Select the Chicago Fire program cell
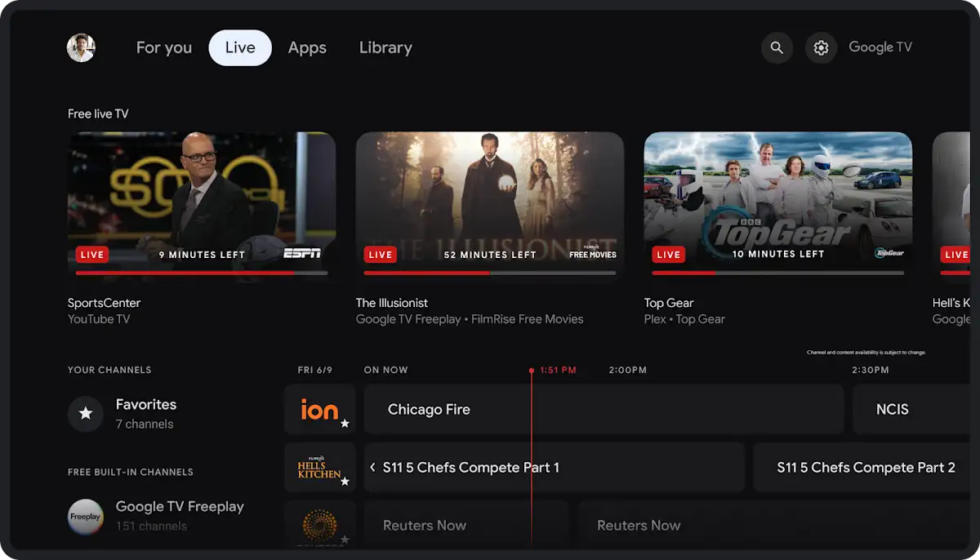980x560 pixels. coord(604,409)
